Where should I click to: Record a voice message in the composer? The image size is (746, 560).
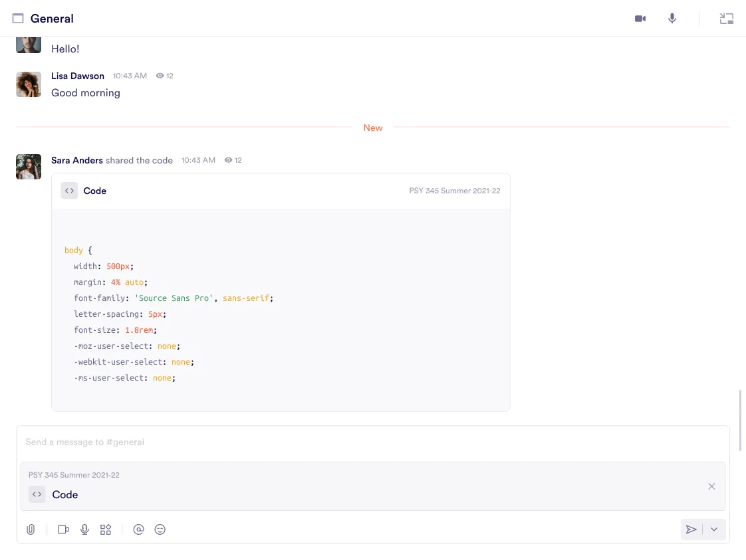tap(84, 529)
